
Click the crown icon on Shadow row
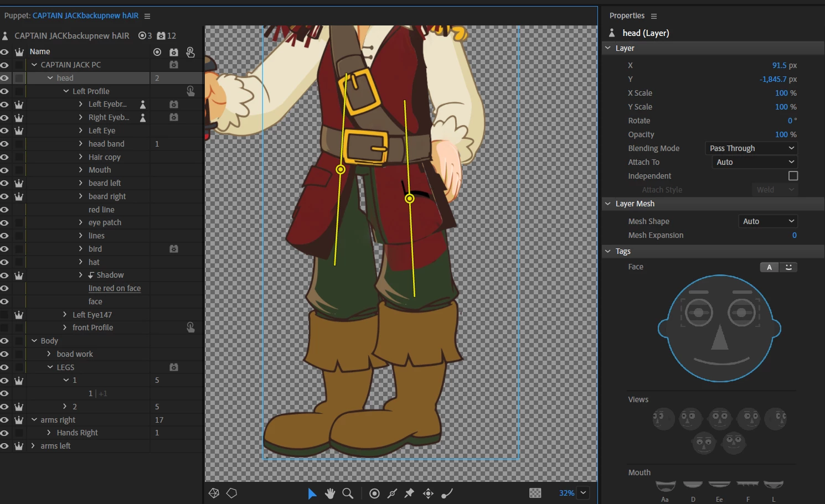click(x=19, y=275)
